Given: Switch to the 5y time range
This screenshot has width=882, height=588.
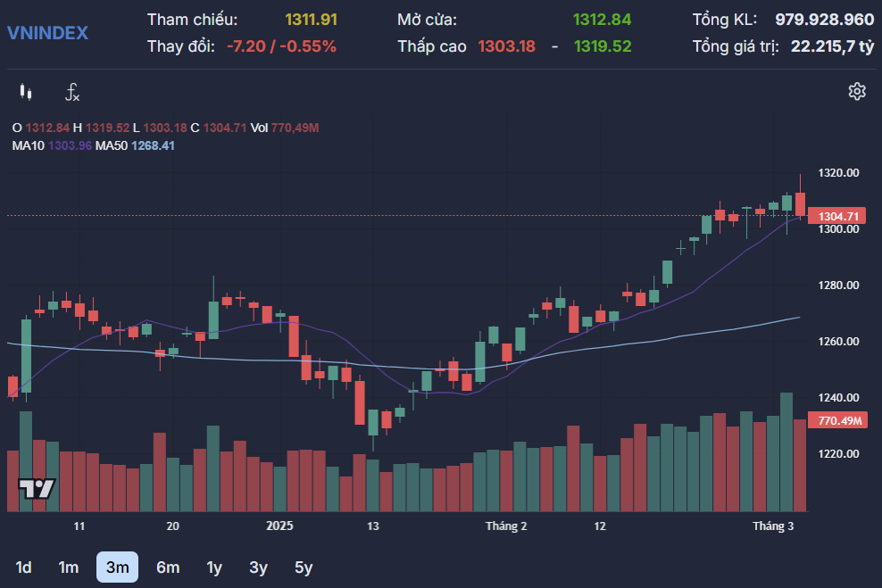Looking at the screenshot, I should click(x=304, y=567).
